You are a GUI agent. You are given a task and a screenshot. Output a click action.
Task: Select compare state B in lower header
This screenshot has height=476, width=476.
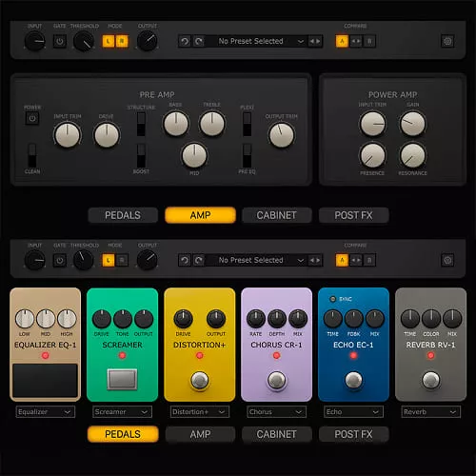coord(369,261)
